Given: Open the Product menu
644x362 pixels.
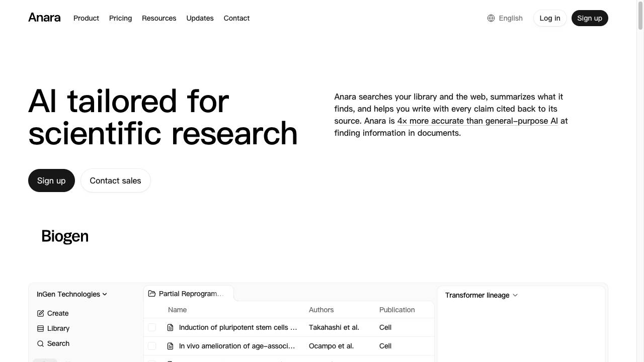Looking at the screenshot, I should (86, 18).
